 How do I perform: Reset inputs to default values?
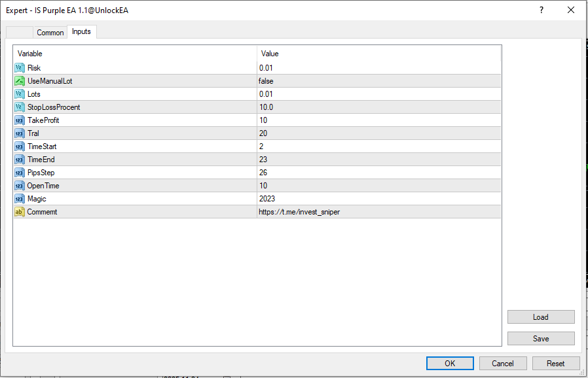[x=556, y=363]
